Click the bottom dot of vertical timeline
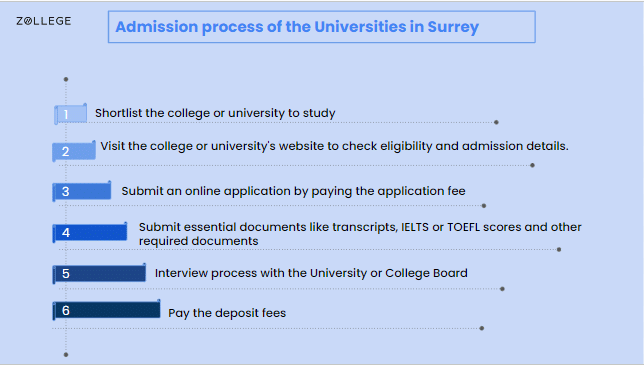The height and width of the screenshot is (365, 644). tap(66, 354)
